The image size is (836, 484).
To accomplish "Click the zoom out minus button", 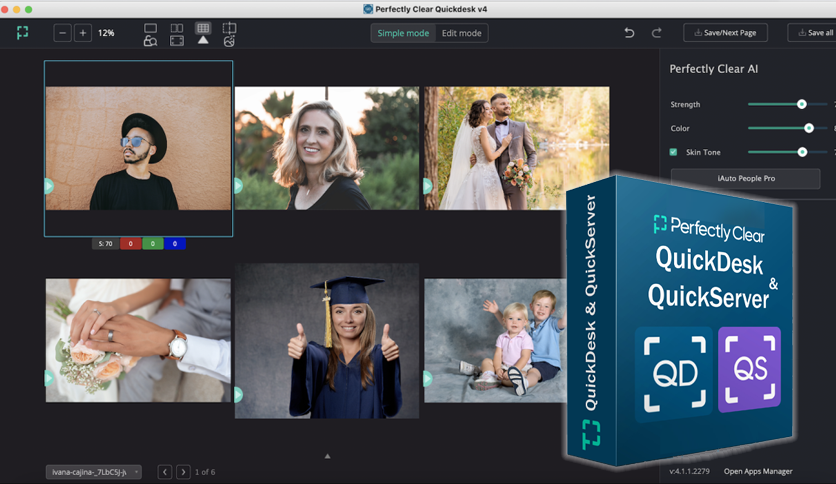I will [x=62, y=33].
